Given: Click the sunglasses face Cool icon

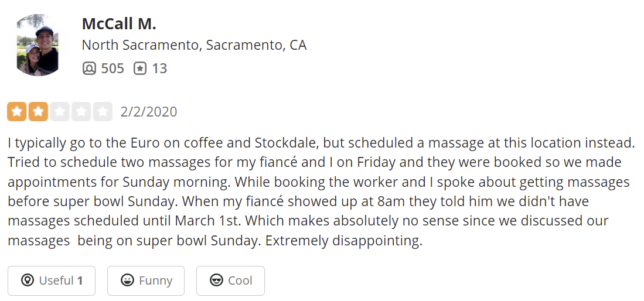Looking at the screenshot, I should (x=216, y=281).
